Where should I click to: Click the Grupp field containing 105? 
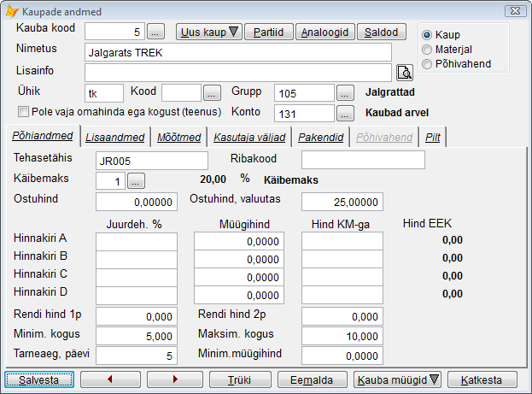[304, 93]
